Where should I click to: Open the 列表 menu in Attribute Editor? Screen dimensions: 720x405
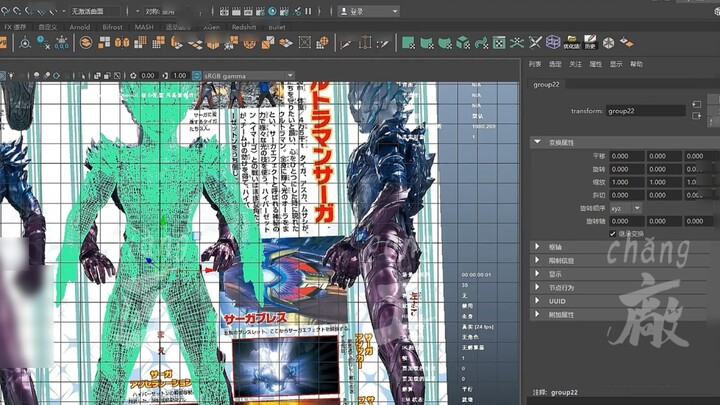click(535, 64)
